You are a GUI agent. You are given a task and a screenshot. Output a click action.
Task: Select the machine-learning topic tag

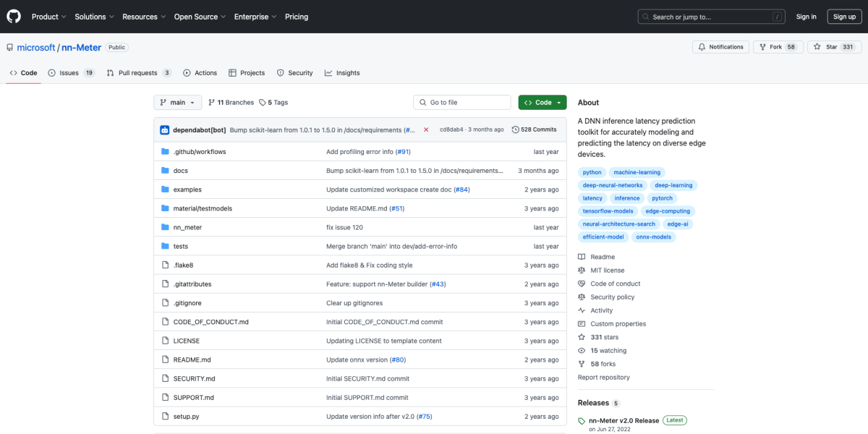coord(637,172)
